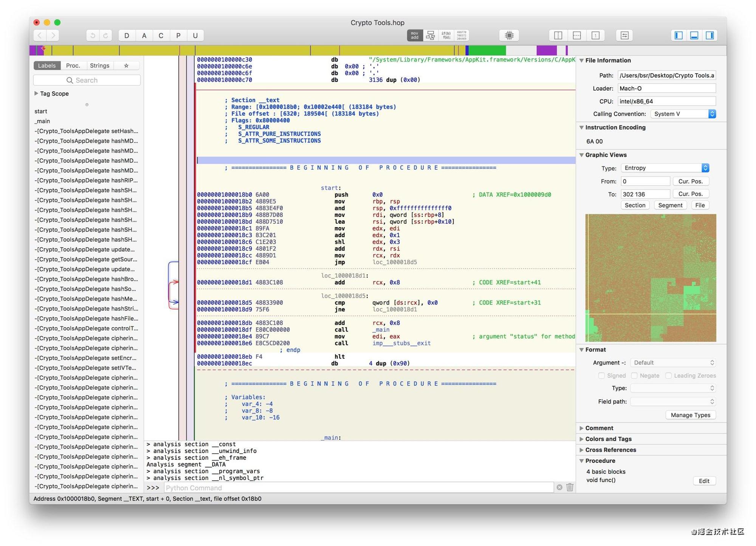The width and height of the screenshot is (756, 546).
Task: Toggle the left sidebar panel
Action: click(679, 36)
